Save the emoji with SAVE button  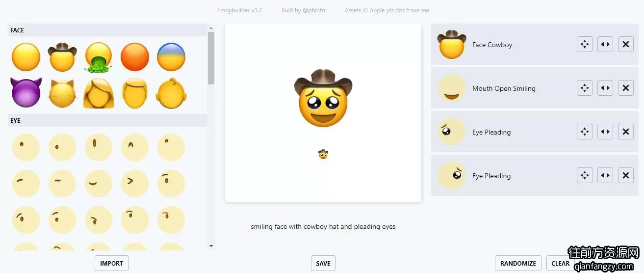(x=323, y=263)
